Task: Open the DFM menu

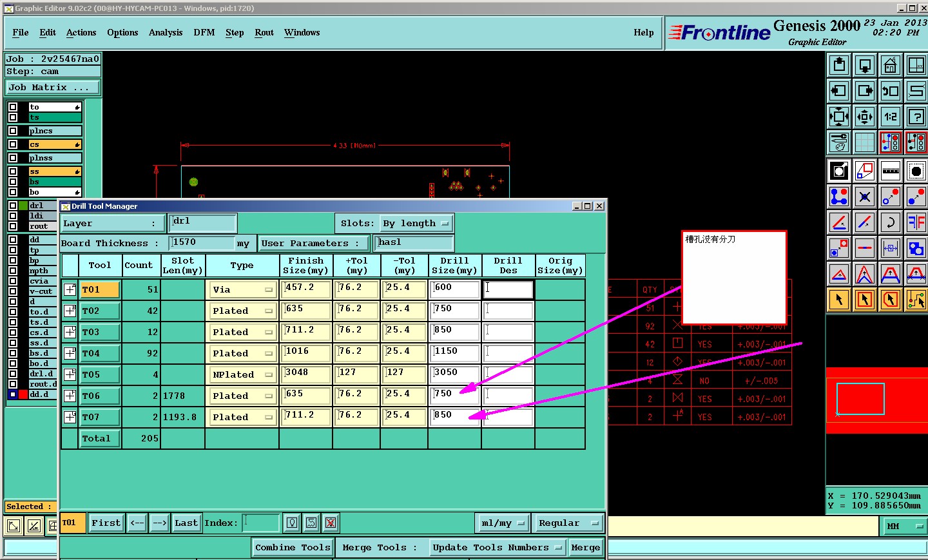Action: click(x=204, y=32)
